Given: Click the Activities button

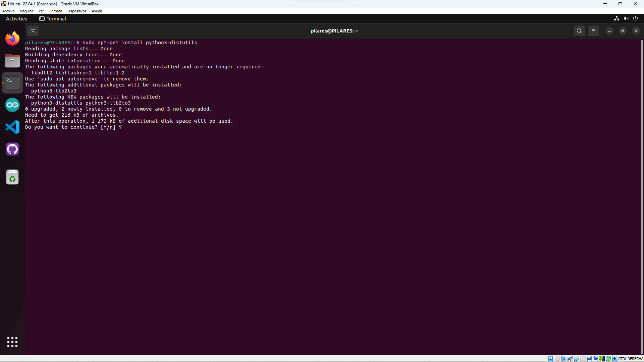Looking at the screenshot, I should pos(16,19).
